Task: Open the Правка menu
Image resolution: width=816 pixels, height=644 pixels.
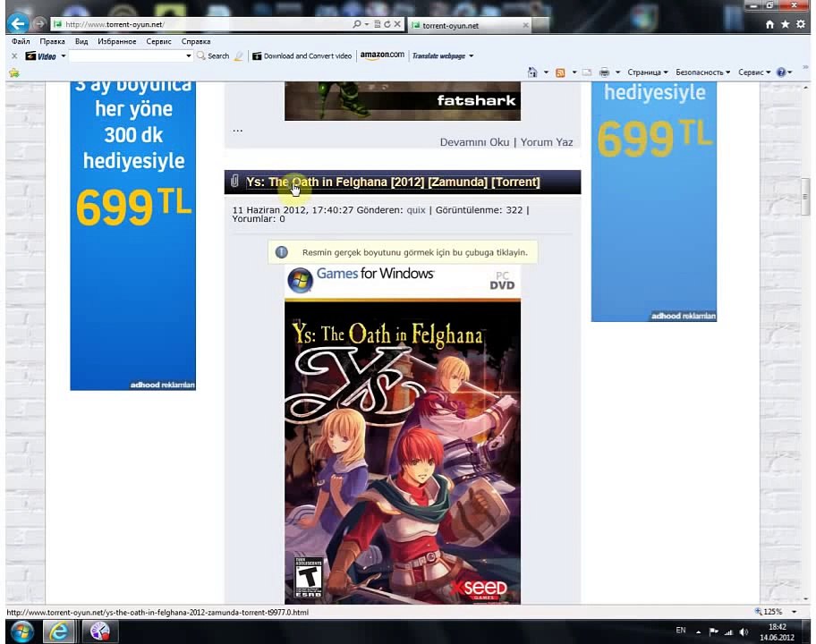Action: 52,41
